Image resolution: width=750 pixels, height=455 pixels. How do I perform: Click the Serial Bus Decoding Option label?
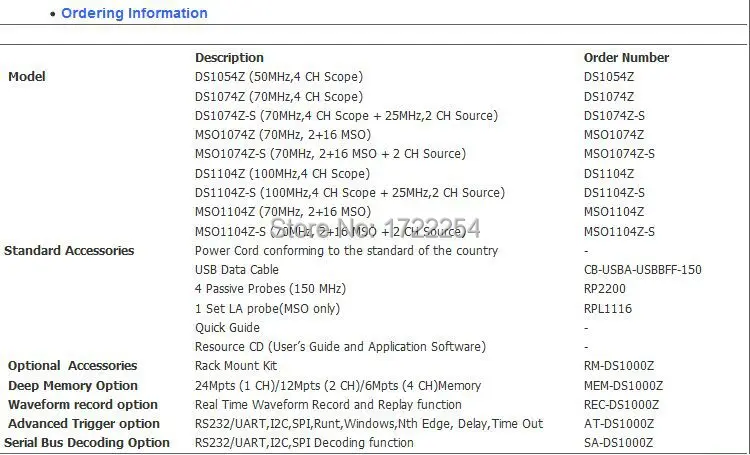pos(87,443)
